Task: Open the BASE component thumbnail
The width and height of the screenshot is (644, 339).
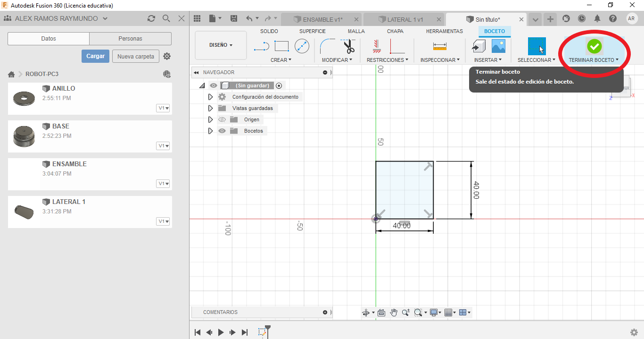Action: (x=23, y=136)
